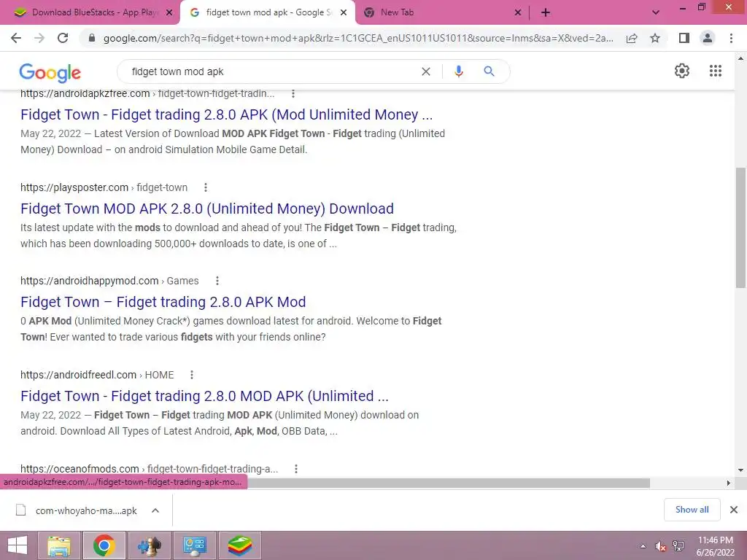Open more options for oceanofmods result
Image resolution: width=747 pixels, height=560 pixels.
[x=296, y=469]
